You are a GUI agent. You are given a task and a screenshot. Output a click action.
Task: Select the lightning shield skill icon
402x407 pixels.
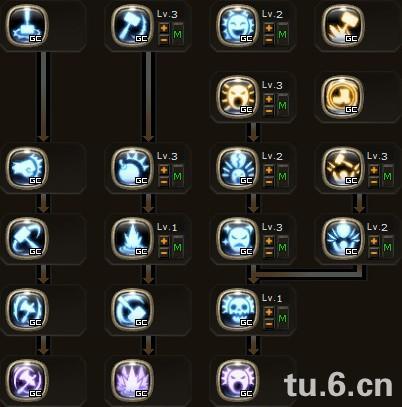coord(27,309)
